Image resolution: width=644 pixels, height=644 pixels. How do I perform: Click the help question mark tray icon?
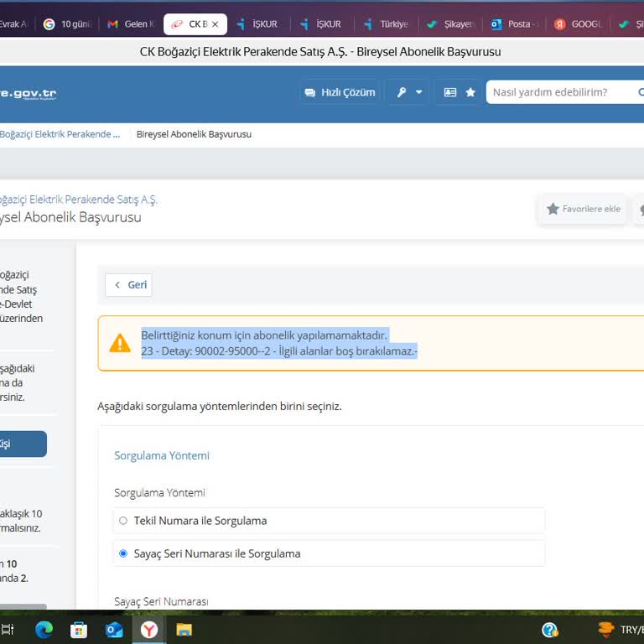[549, 630]
